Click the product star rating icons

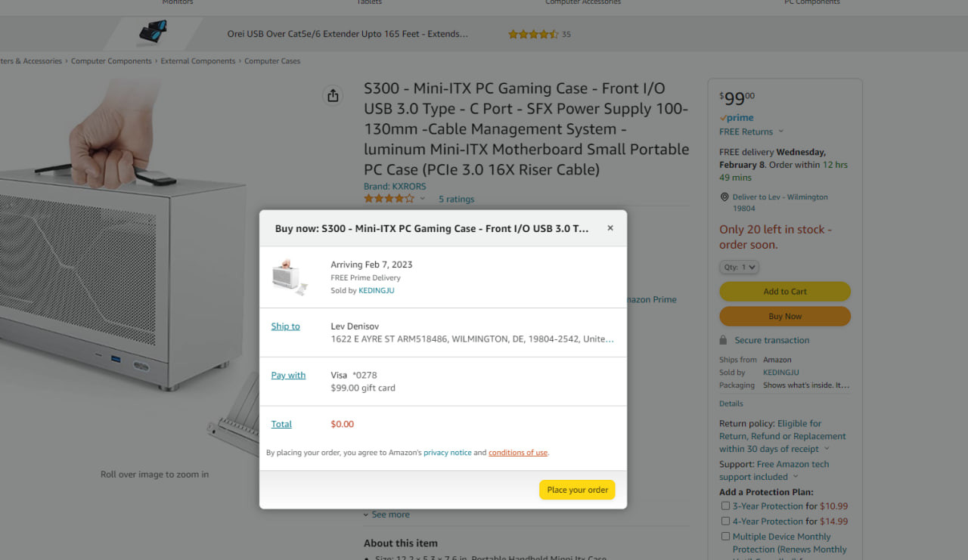(x=389, y=199)
